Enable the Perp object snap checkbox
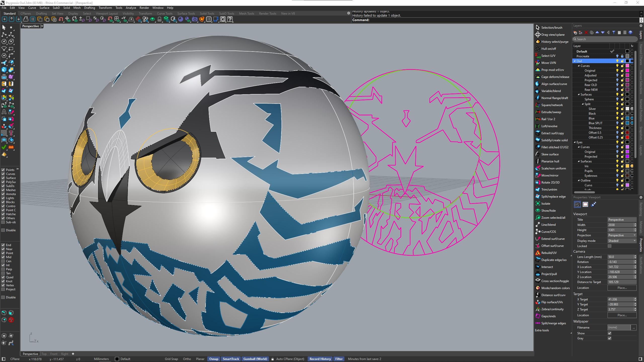Screen dimensions: 644x362 3,269
